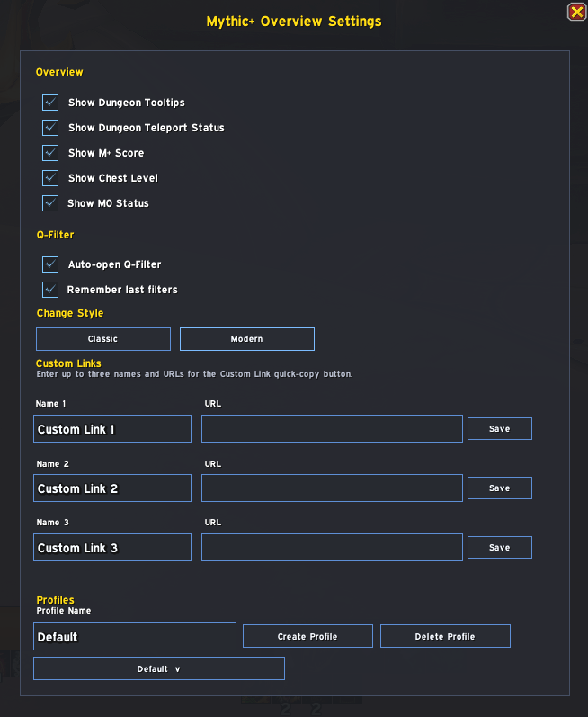The image size is (588, 717).
Task: Click the custom link description text
Action: [194, 374]
